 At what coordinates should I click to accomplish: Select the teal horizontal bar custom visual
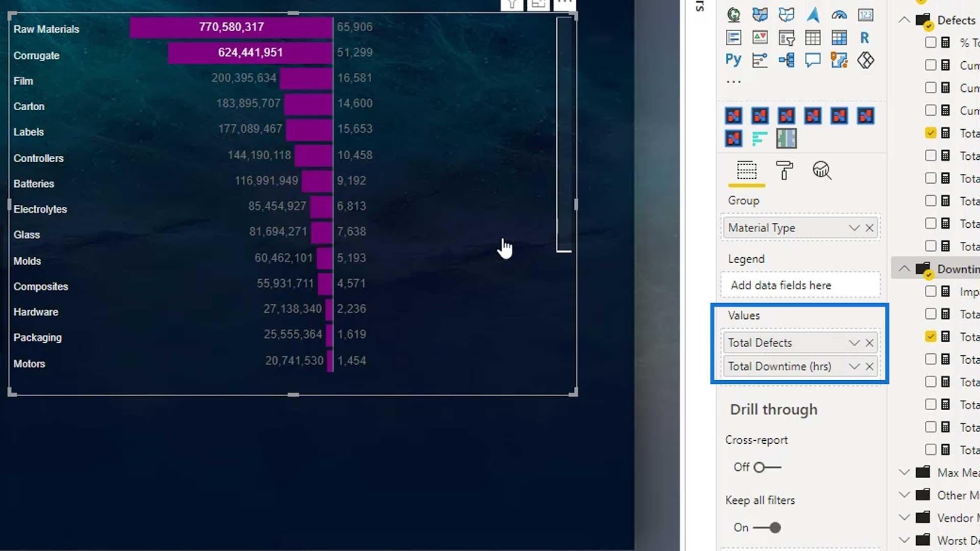[x=759, y=139]
